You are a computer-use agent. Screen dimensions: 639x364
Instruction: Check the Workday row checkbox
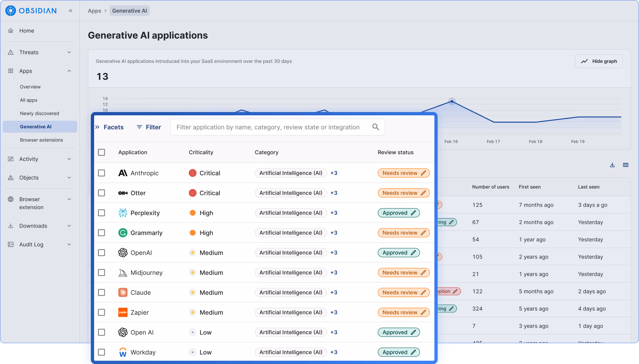pos(101,352)
